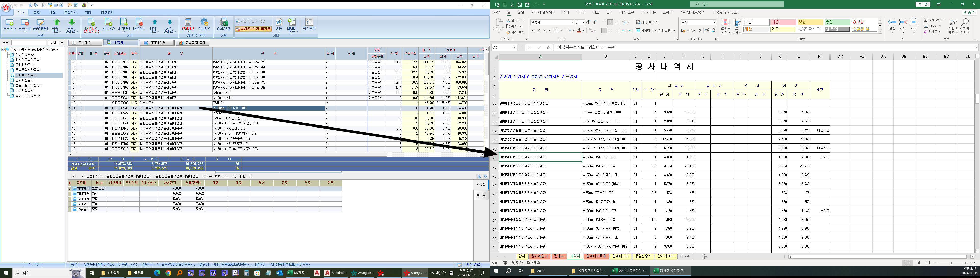980x278 pixels.
Task: Click Excel fill color bucket icon
Action: point(569,30)
